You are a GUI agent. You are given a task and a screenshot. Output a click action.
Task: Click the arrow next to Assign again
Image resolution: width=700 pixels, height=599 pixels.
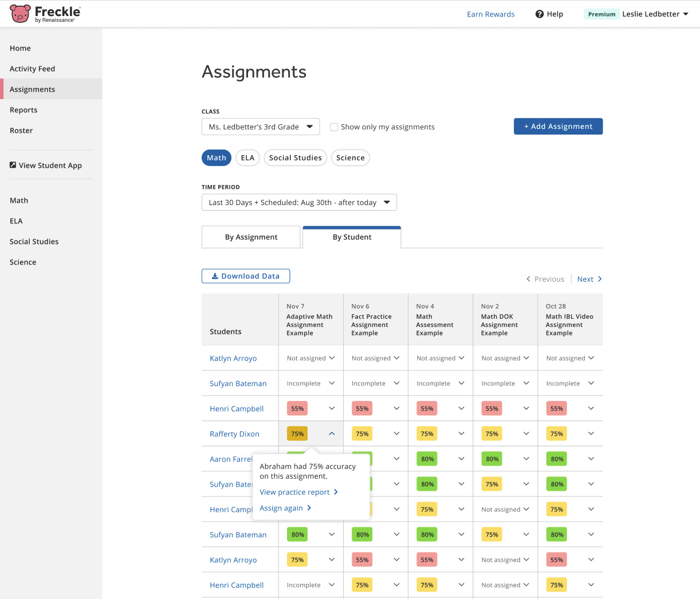pyautogui.click(x=308, y=508)
